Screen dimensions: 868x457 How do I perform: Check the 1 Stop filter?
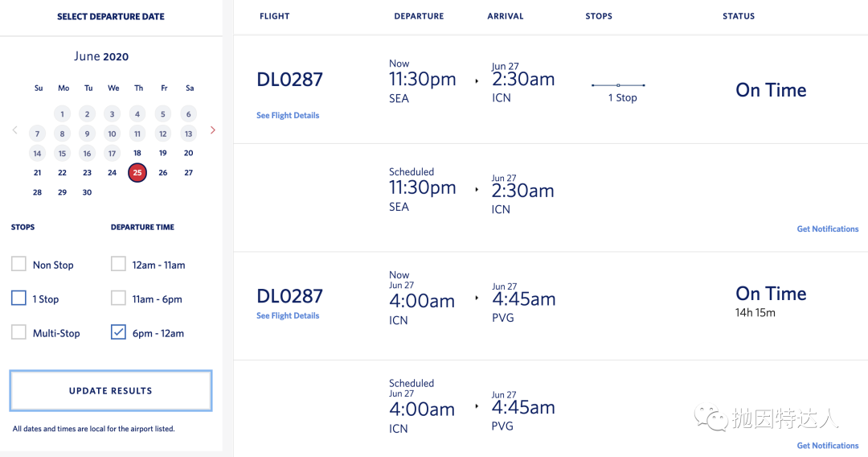[19, 298]
